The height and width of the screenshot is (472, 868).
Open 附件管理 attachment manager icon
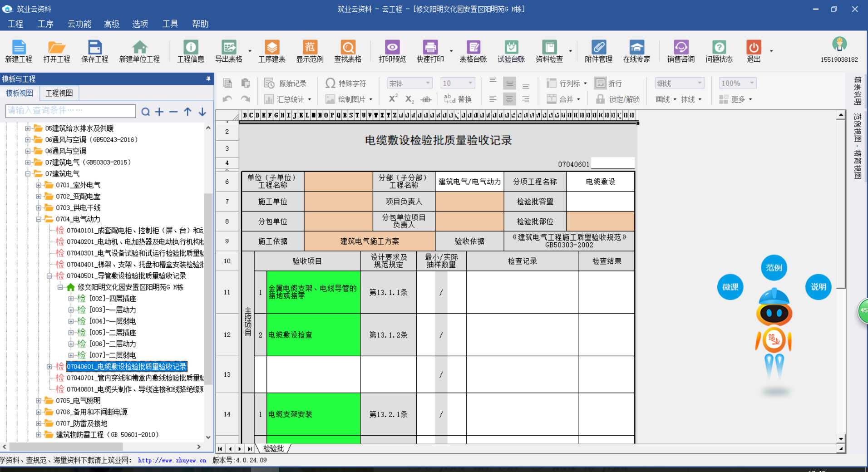point(598,51)
